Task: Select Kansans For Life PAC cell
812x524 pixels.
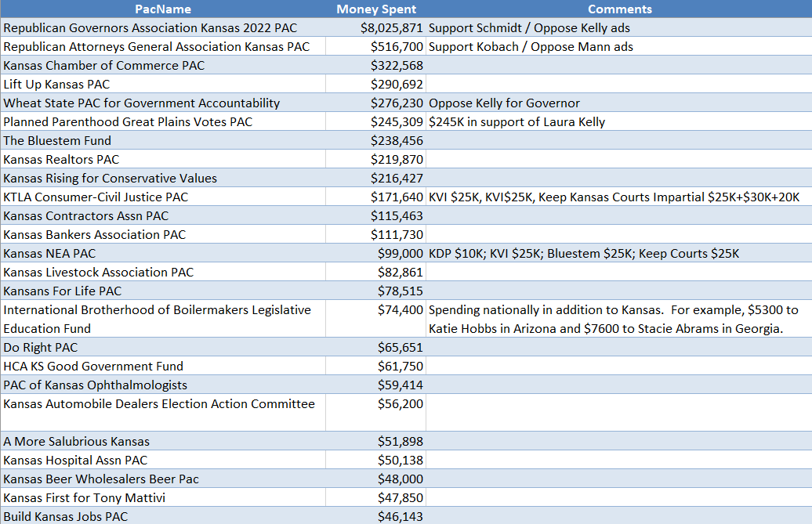Action: 162,291
